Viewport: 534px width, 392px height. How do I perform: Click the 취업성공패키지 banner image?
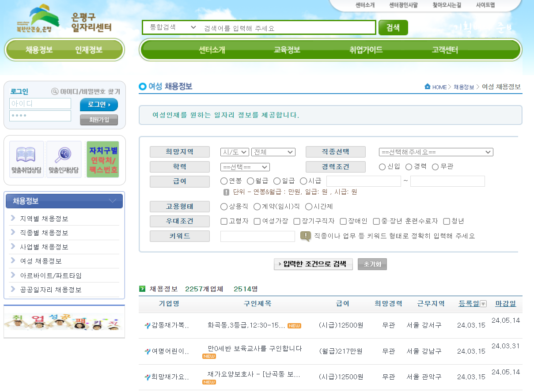pyautogui.click(x=64, y=322)
